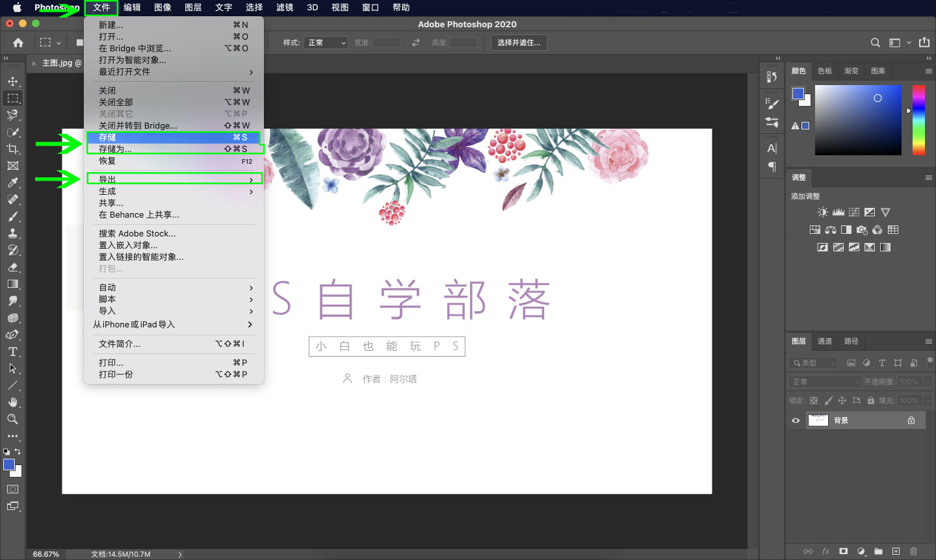Choose the Horizontal Type tool
936x560 pixels.
(x=13, y=351)
